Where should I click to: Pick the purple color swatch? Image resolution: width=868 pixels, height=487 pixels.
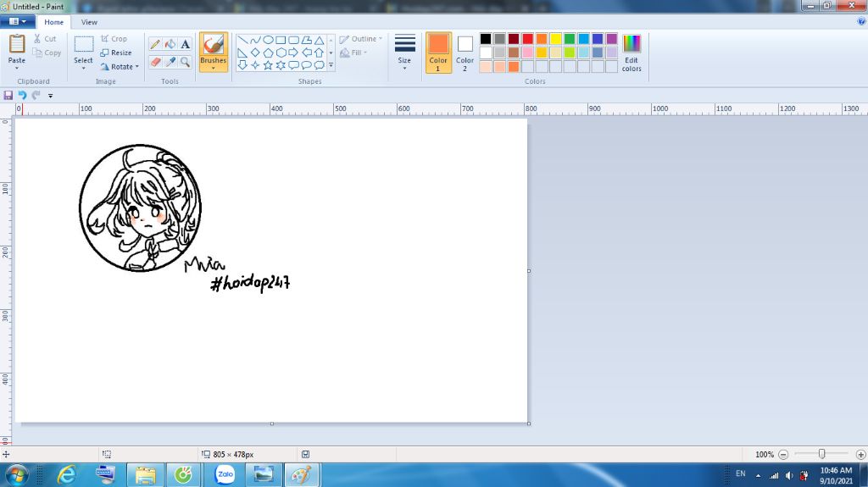612,39
